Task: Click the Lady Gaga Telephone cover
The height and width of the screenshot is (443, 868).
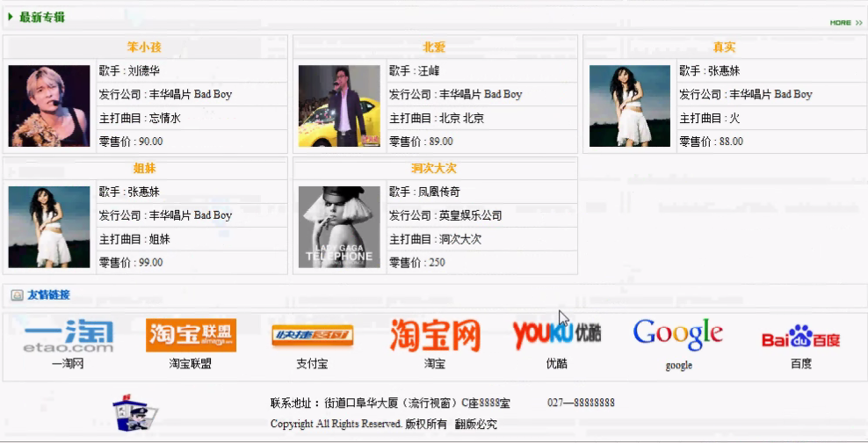Action: click(x=339, y=227)
